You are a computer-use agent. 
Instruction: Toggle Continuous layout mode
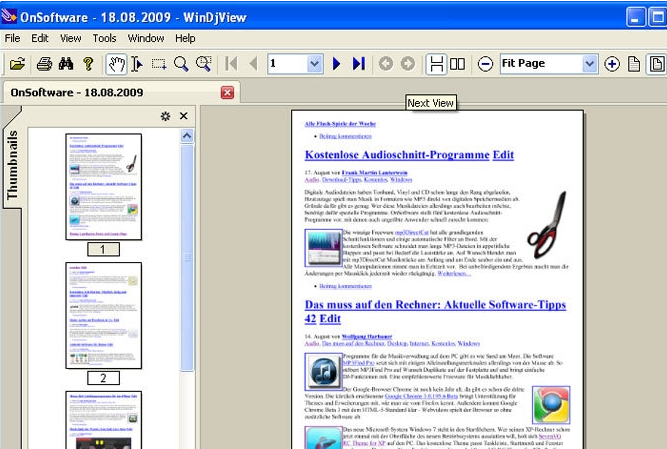[x=436, y=64]
